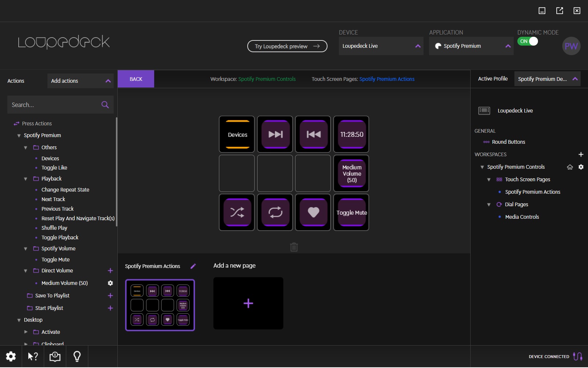The width and height of the screenshot is (588, 368).
Task: Collapse the Others folder
Action: 25,148
